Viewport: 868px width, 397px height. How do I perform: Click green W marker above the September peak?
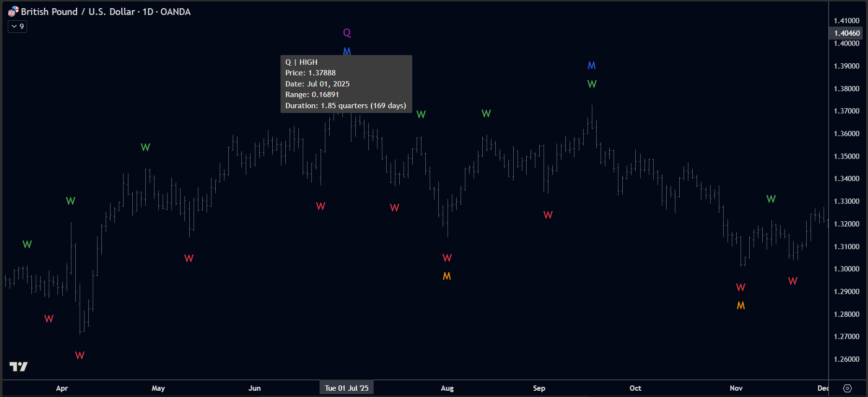tap(592, 85)
